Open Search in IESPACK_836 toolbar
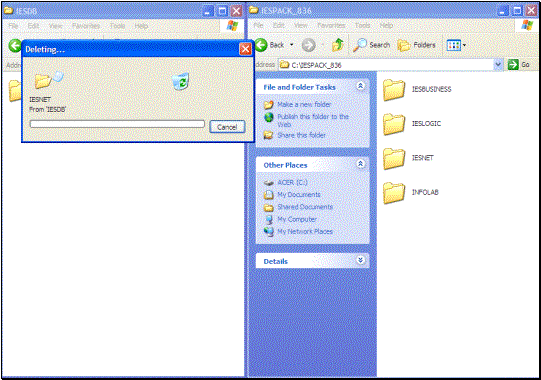Screen dimensions: 541x380 [372, 45]
